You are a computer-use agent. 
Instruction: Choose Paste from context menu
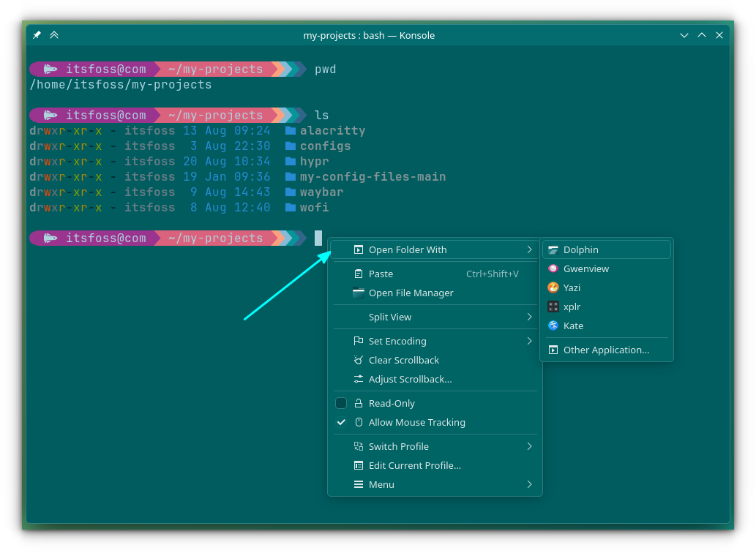[x=381, y=274]
